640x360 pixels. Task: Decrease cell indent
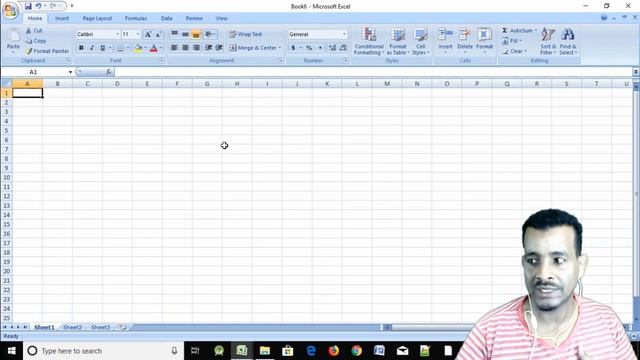coord(209,48)
